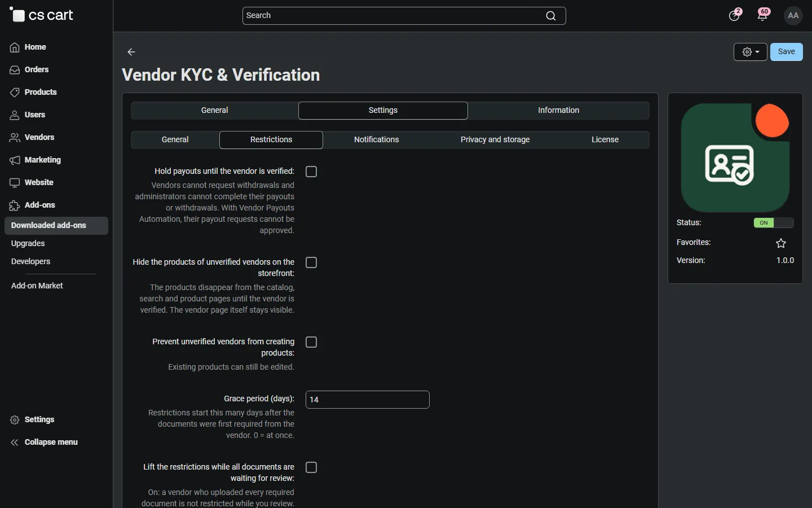Open the Privacy and storage sub-tab
Screen dimensions: 812x508
click(x=495, y=140)
